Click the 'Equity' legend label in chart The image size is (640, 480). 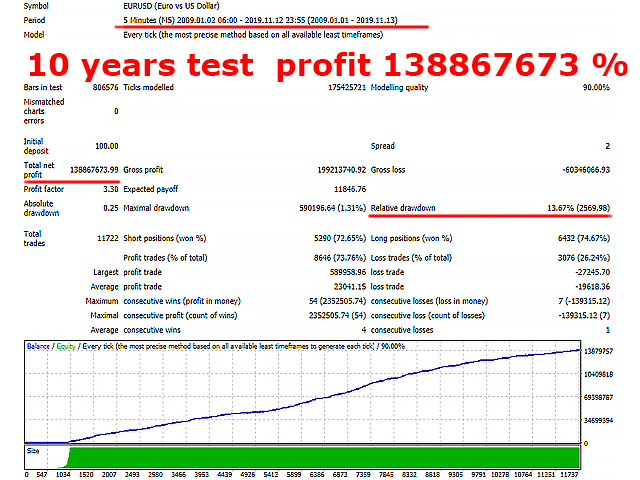pos(66,347)
